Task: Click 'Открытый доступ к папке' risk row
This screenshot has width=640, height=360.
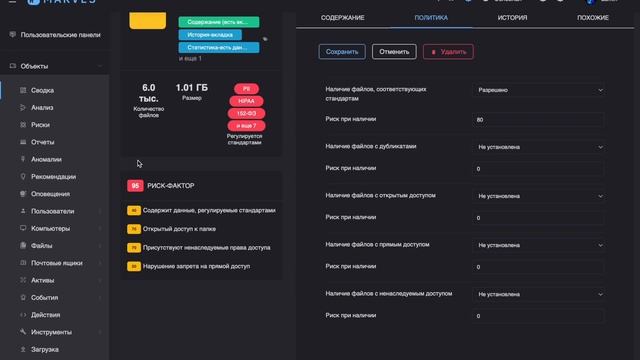Action: (x=202, y=229)
